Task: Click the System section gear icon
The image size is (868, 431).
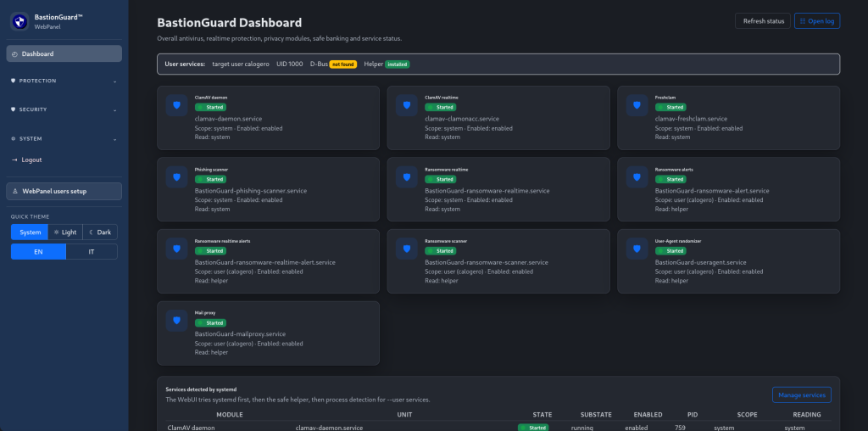Action: tap(14, 139)
